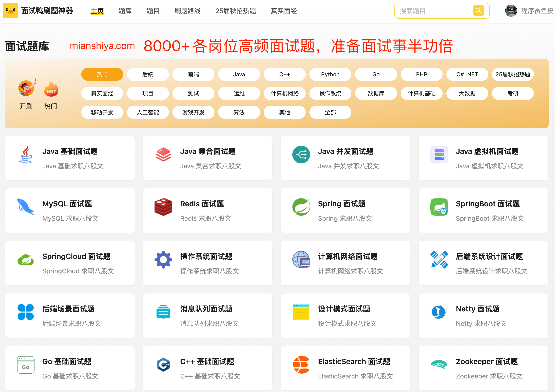This screenshot has width=555, height=392.
Task: Click the 后端场景 four-leaf blue icon
Action: pyautogui.click(x=26, y=312)
